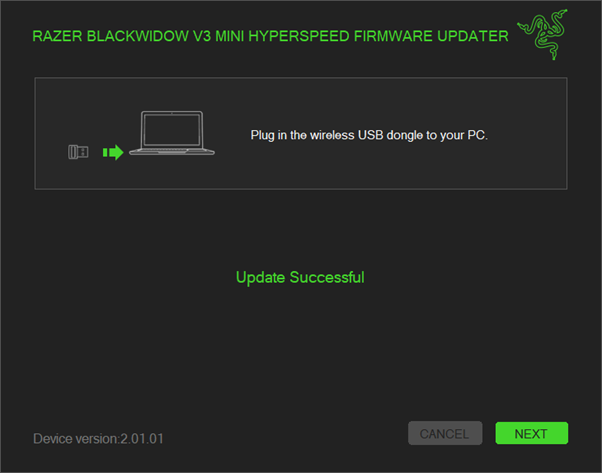This screenshot has width=602, height=473.
Task: Click the wireless USB dongle icon
Action: pos(78,152)
